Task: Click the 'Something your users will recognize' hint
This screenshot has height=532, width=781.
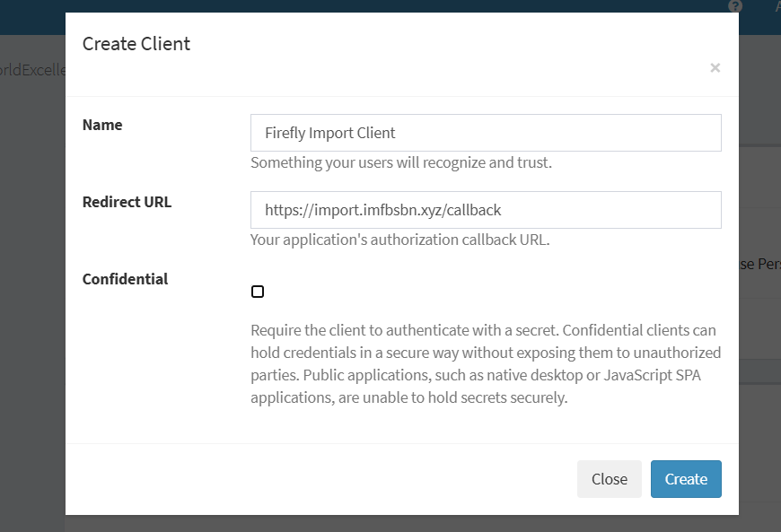Action: coord(400,163)
